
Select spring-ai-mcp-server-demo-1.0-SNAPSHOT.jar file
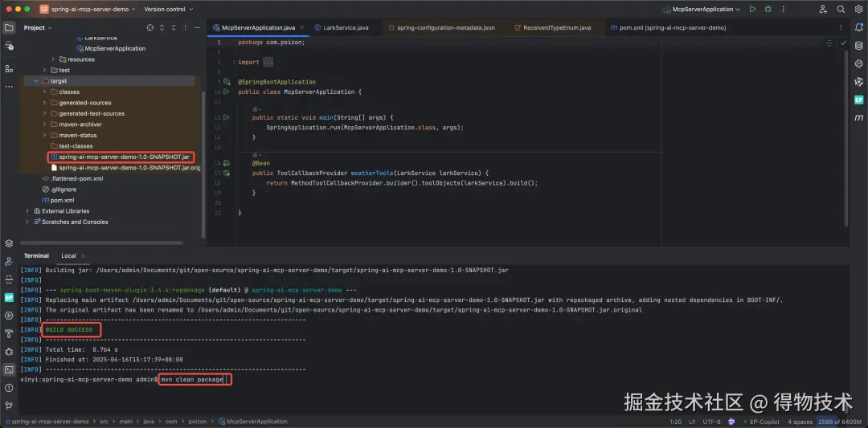coord(124,157)
